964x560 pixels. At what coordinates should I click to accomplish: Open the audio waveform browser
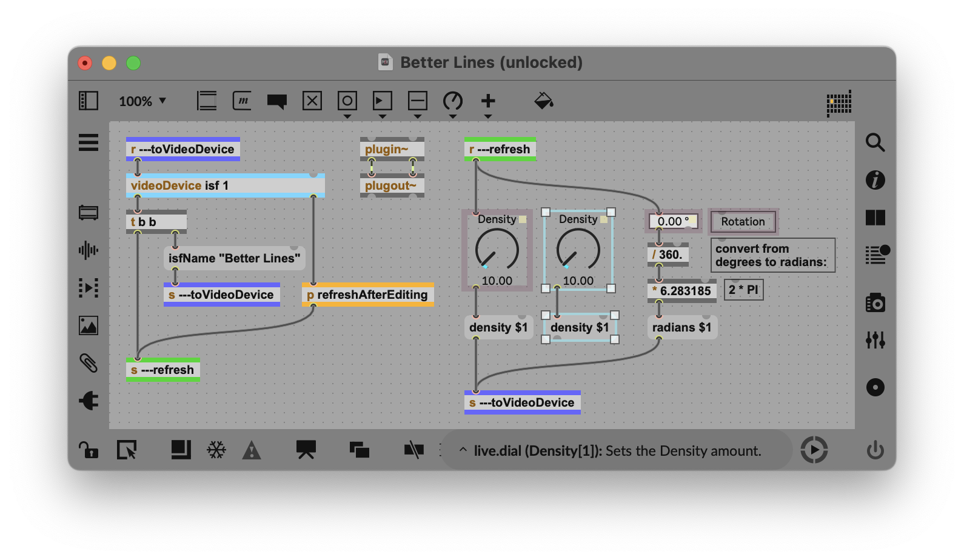(x=89, y=250)
